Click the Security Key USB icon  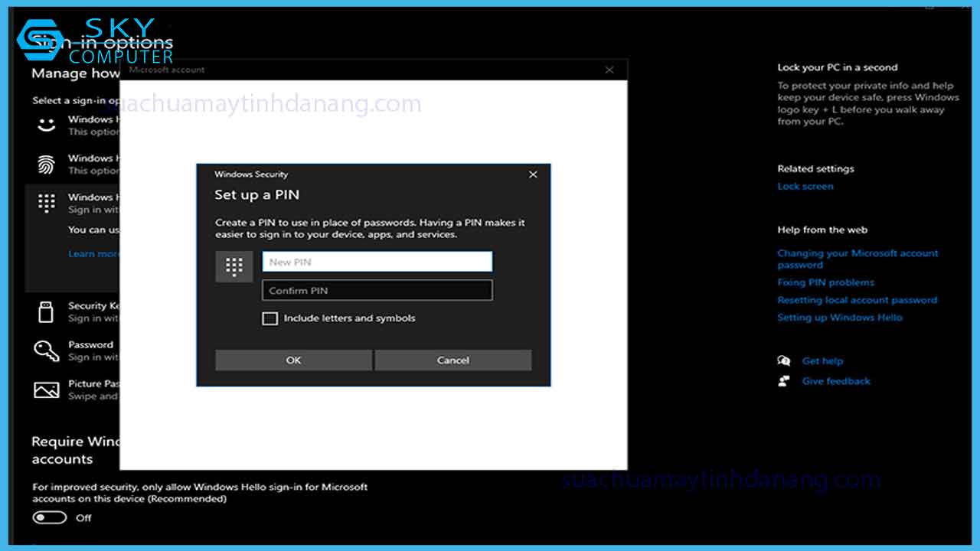click(x=46, y=311)
